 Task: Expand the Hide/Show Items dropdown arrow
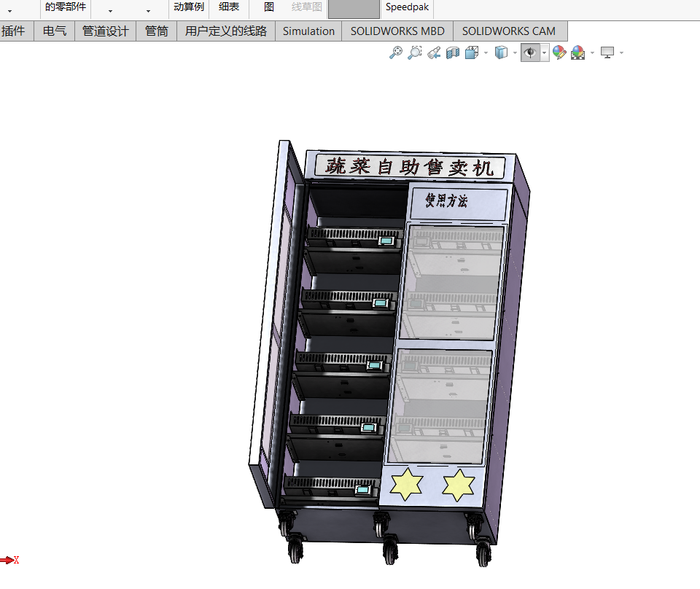[545, 52]
